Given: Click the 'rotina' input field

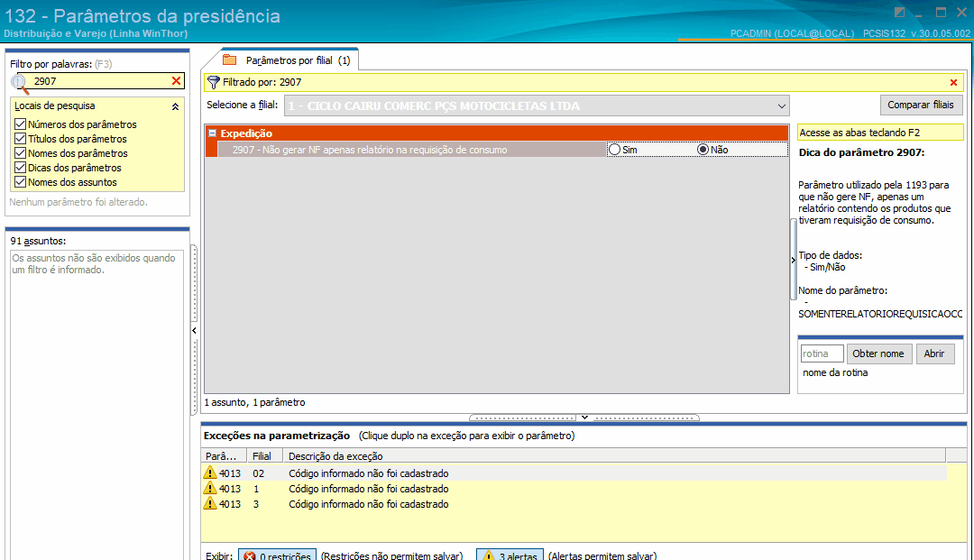Looking at the screenshot, I should (822, 353).
